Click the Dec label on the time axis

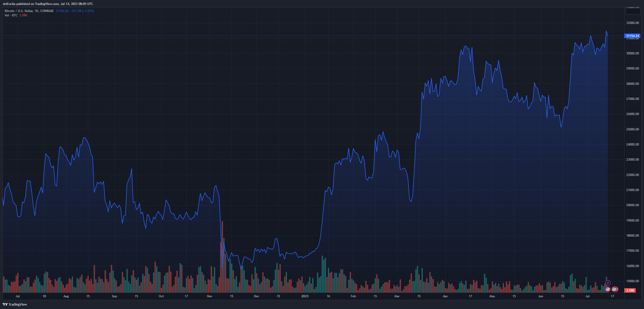coord(257,296)
